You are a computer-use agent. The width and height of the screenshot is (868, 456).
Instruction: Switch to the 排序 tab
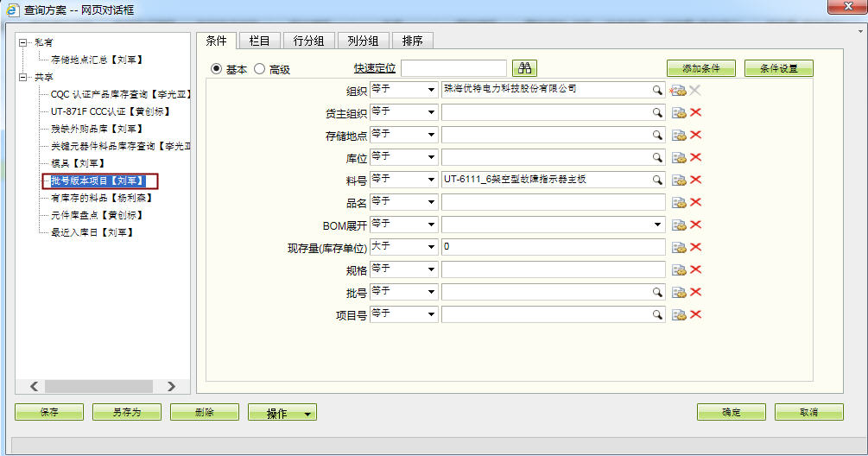[x=413, y=41]
